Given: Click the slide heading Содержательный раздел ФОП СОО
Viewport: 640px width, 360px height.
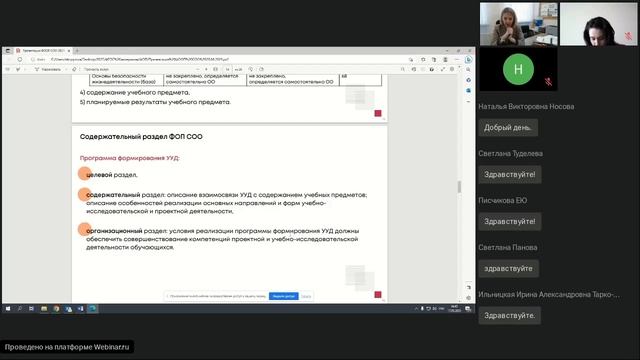Looking at the screenshot, I should tap(141, 137).
